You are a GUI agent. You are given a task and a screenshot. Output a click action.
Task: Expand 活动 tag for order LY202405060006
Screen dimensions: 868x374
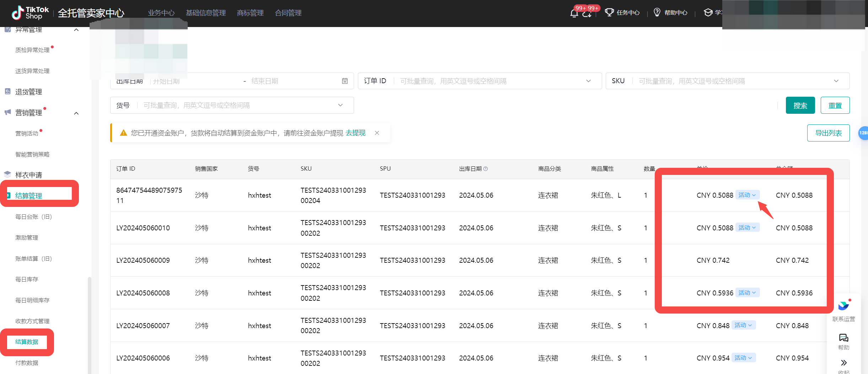pyautogui.click(x=743, y=358)
